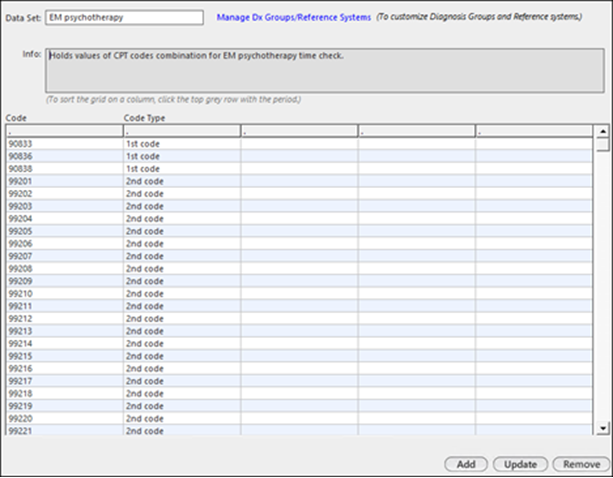
Task: Select code 90836 row
Action: pos(299,156)
